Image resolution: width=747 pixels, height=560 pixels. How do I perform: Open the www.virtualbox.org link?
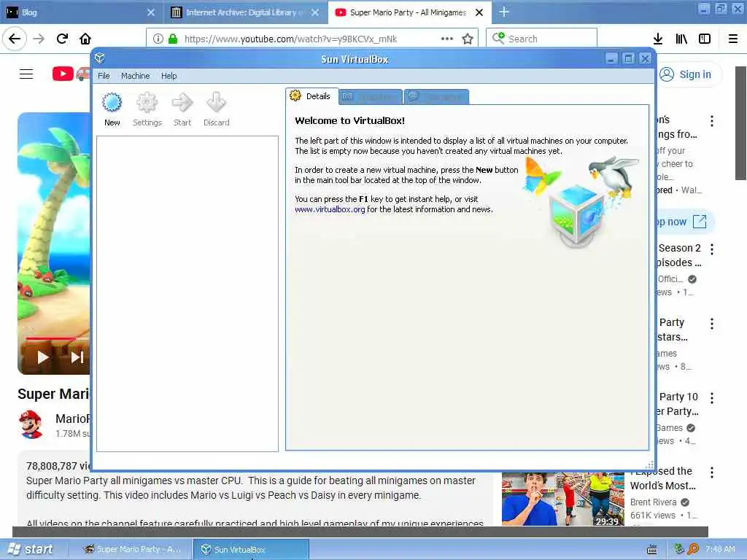[330, 209]
